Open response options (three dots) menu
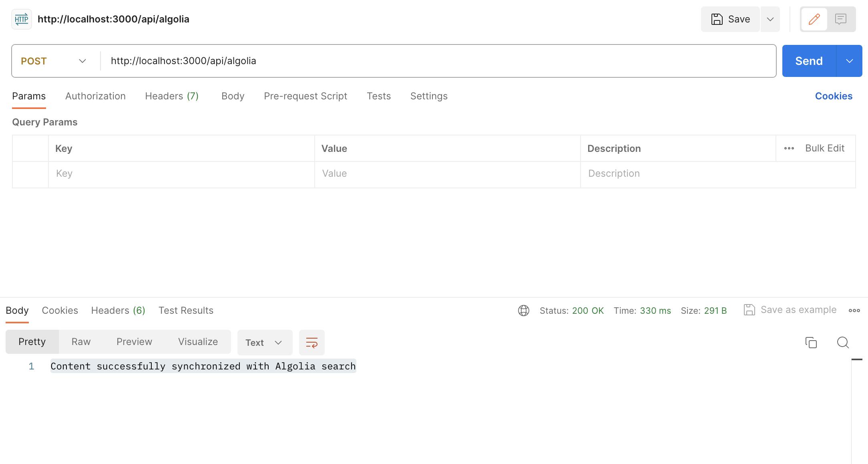This screenshot has width=868, height=464. (854, 311)
